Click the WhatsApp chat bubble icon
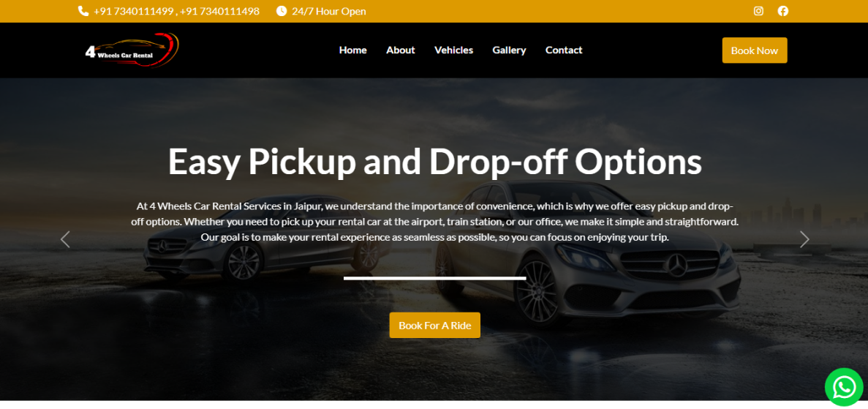The image size is (868, 409). [844, 387]
